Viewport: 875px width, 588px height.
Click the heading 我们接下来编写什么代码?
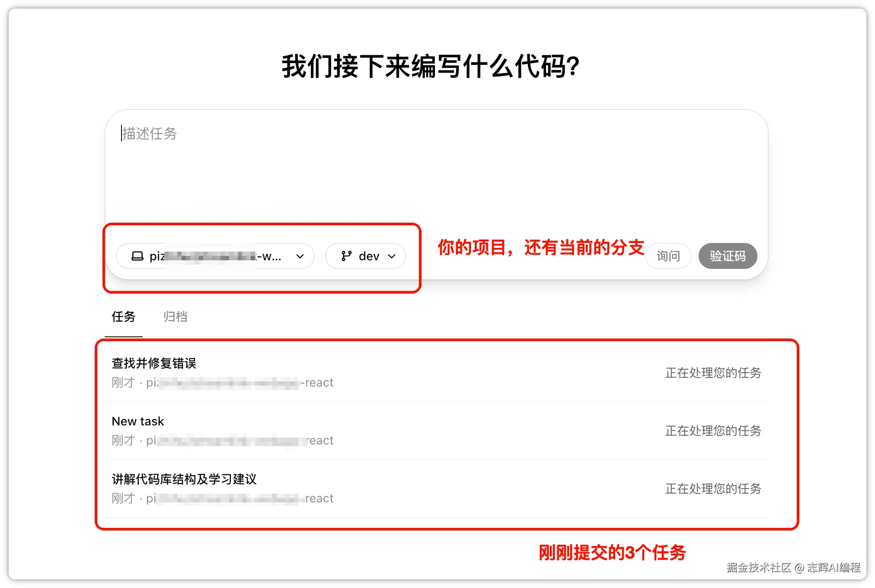(x=431, y=67)
